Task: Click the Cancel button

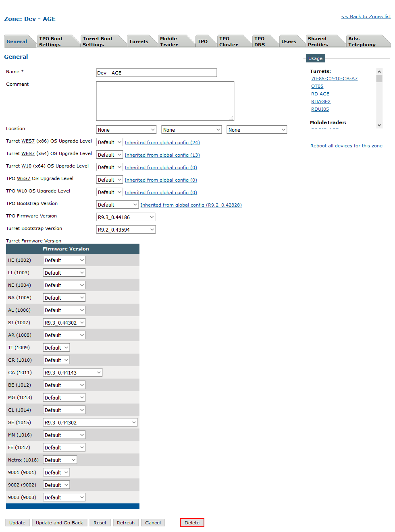Action: (x=153, y=523)
